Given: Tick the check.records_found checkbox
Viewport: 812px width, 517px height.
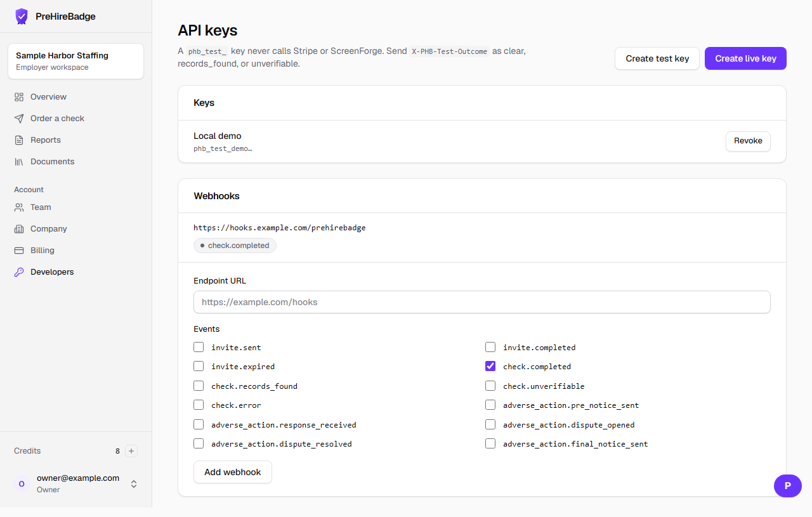Looking at the screenshot, I should pos(199,386).
